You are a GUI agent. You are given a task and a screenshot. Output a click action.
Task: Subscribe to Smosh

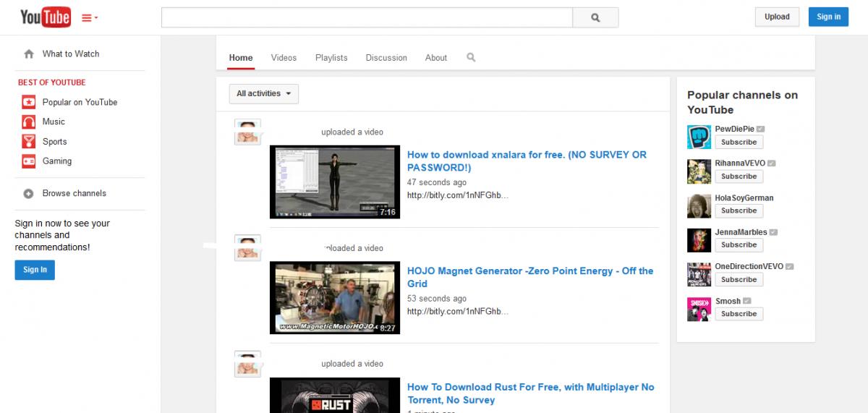739,314
